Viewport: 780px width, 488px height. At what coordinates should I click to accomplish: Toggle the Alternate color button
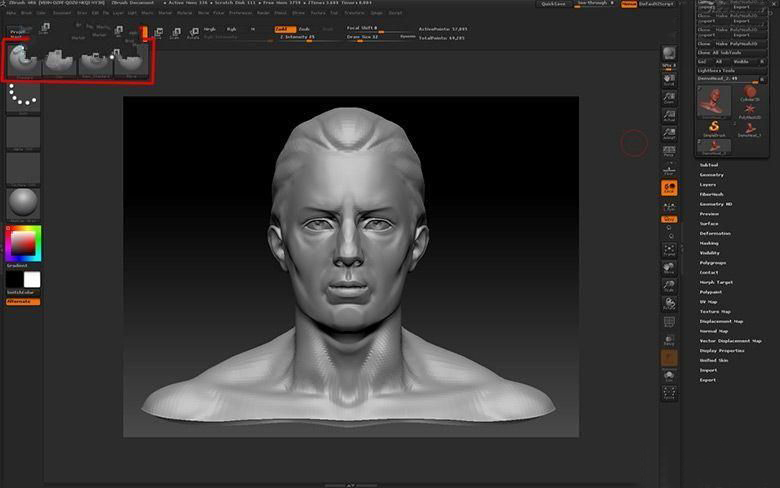coord(23,301)
